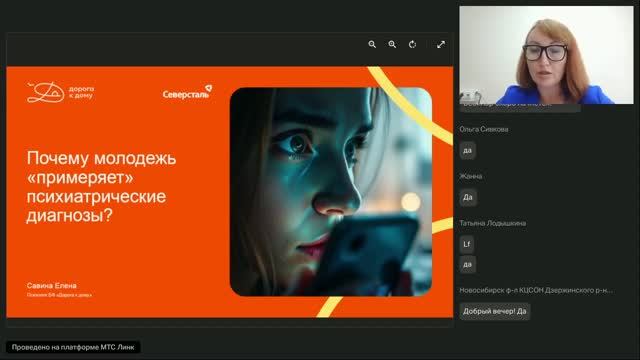The width and height of the screenshot is (640, 360).
Task: Click chat author 'Татьяна Лодышкина'
Action: click(x=493, y=223)
